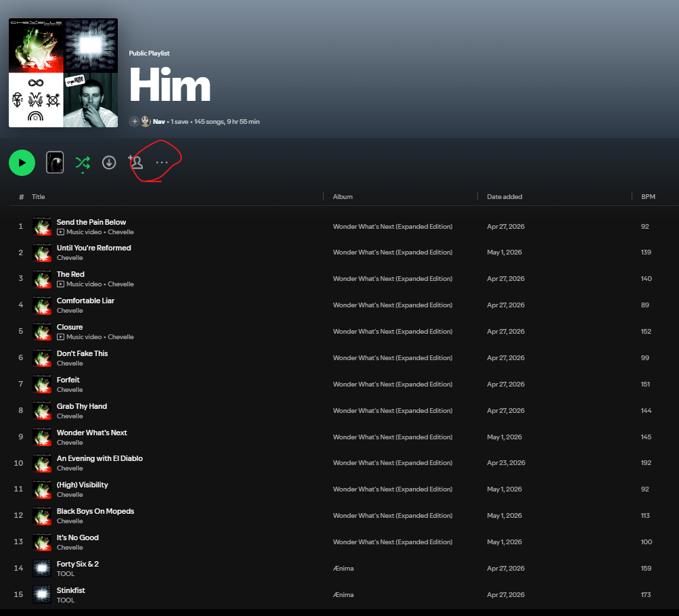The width and height of the screenshot is (679, 616).
Task: Open the Nav profile name link
Action: [159, 122]
